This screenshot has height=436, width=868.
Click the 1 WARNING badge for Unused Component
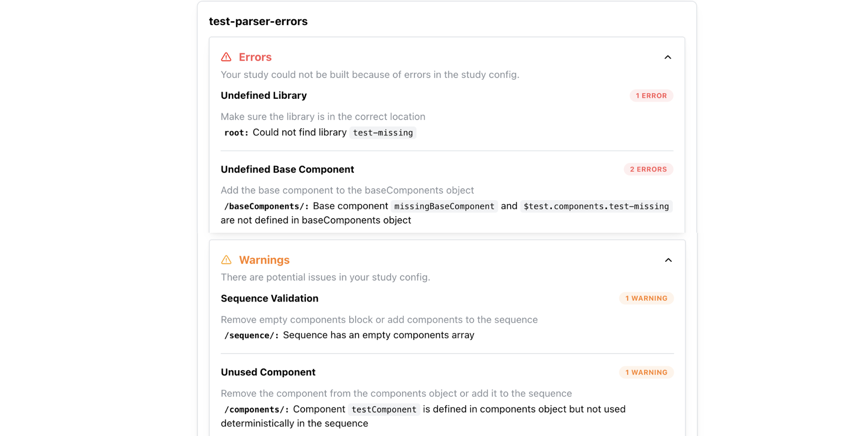(646, 372)
